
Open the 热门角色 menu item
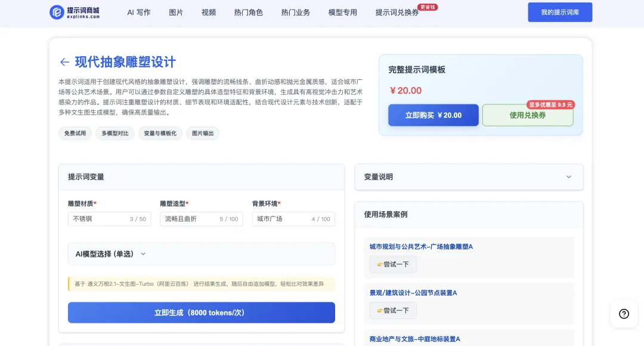pos(249,13)
